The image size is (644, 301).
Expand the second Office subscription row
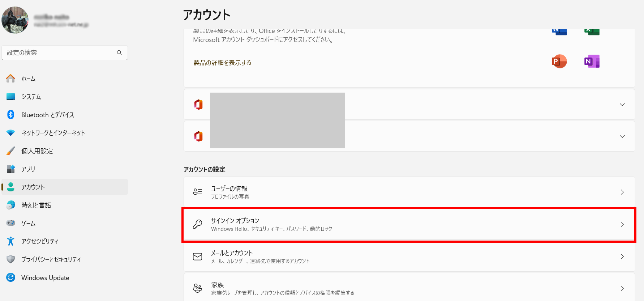click(x=622, y=136)
